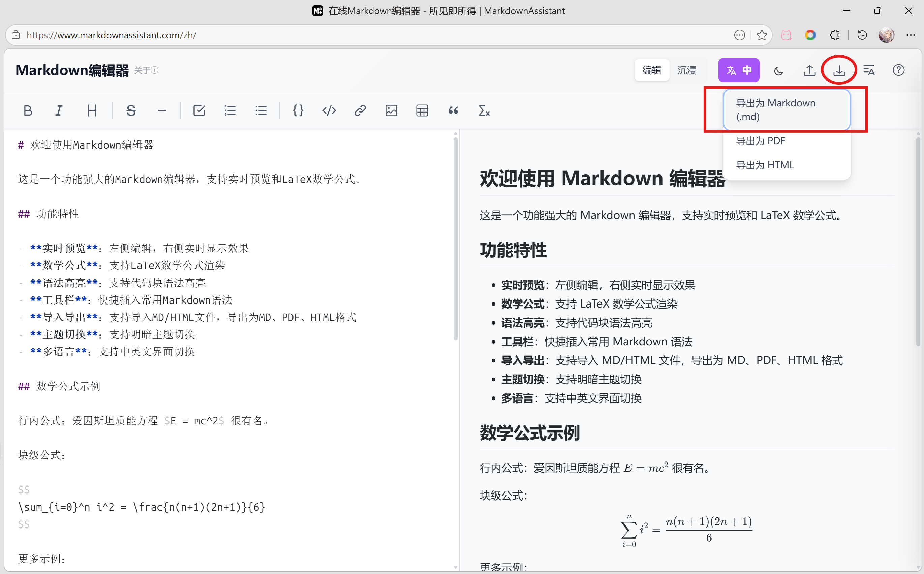This screenshot has width=924, height=574.
Task: Open the 关于 about link
Action: point(146,70)
